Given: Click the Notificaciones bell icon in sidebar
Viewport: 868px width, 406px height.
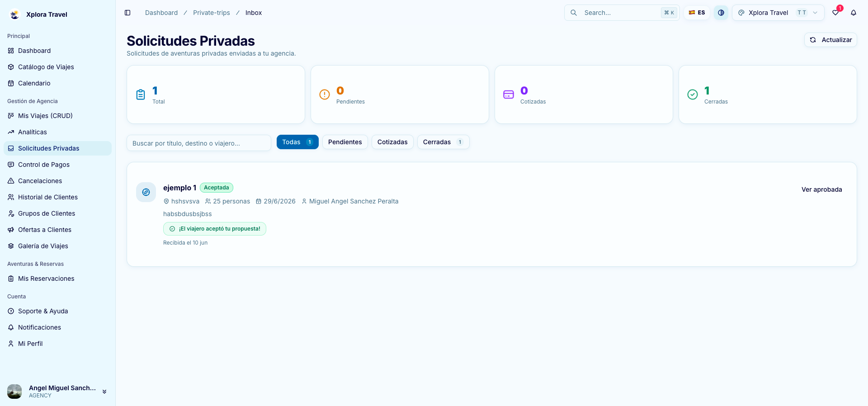Looking at the screenshot, I should pyautogui.click(x=11, y=327).
